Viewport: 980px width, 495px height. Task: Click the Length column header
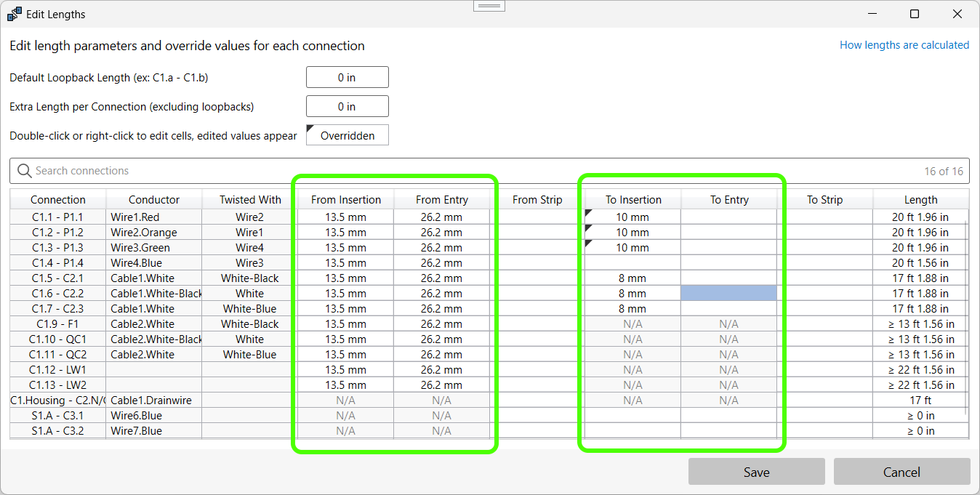(921, 199)
